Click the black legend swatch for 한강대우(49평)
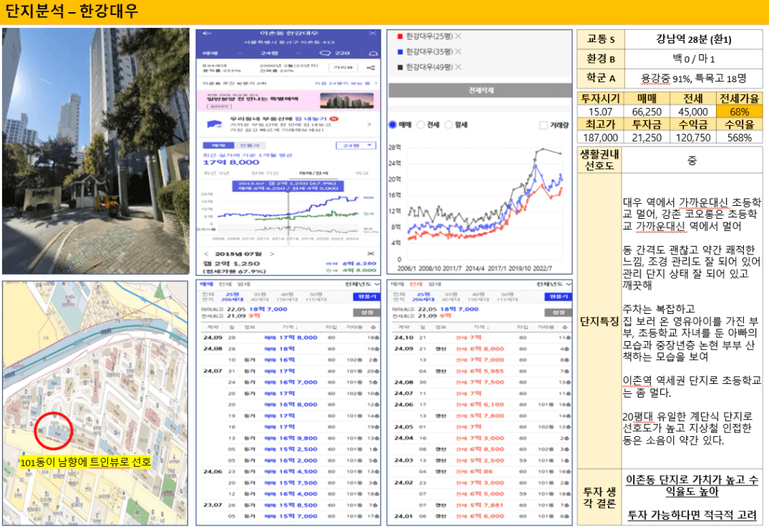769x532 pixels. tap(400, 66)
